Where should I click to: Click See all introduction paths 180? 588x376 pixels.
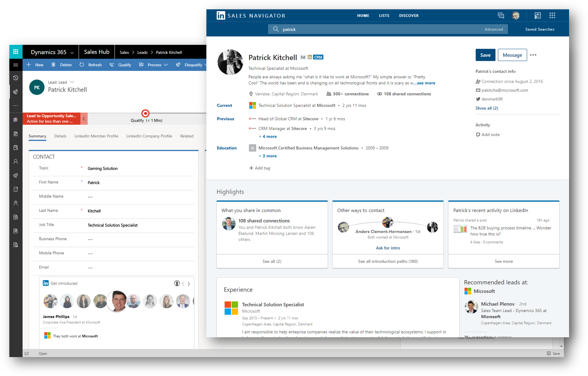(387, 261)
